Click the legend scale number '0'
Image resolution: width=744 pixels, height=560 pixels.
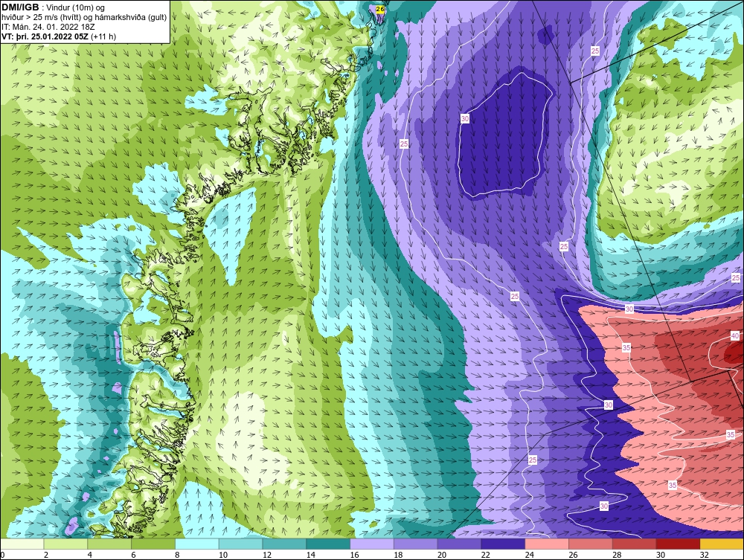coord(2,555)
